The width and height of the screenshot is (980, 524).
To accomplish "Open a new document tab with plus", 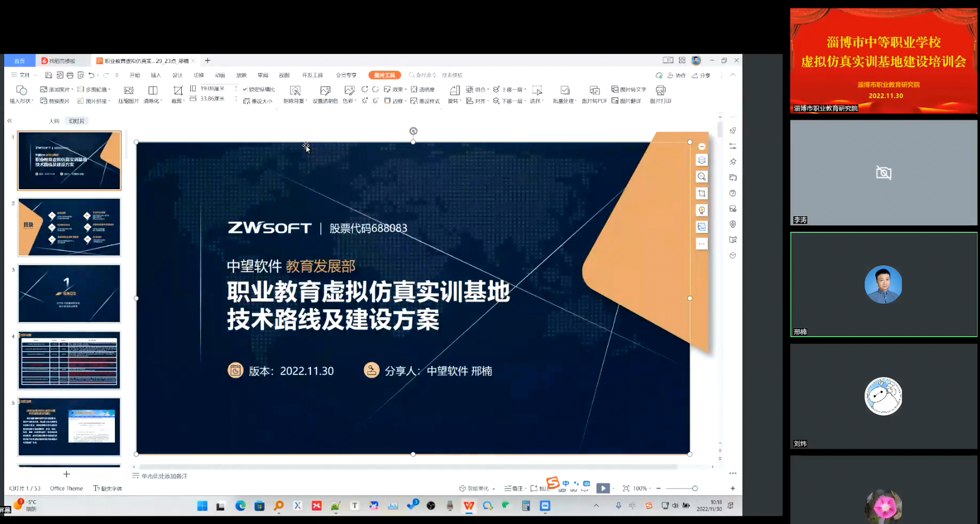I will tap(208, 60).
